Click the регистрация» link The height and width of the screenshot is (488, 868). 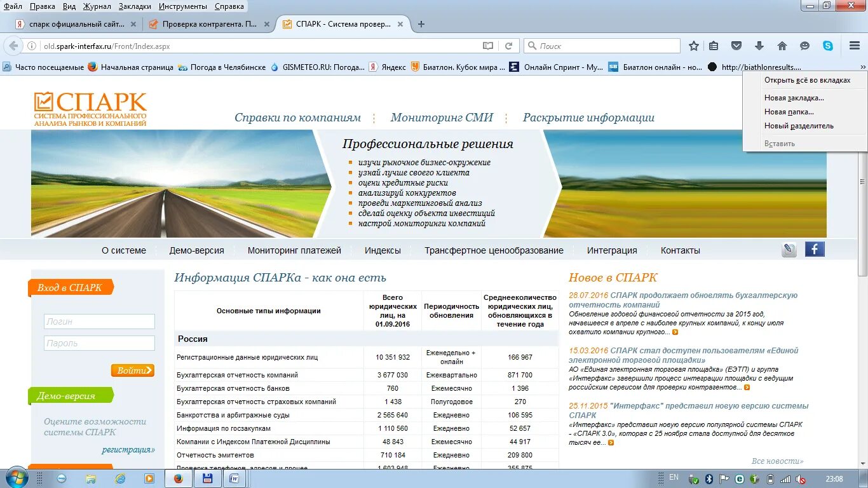(x=128, y=450)
